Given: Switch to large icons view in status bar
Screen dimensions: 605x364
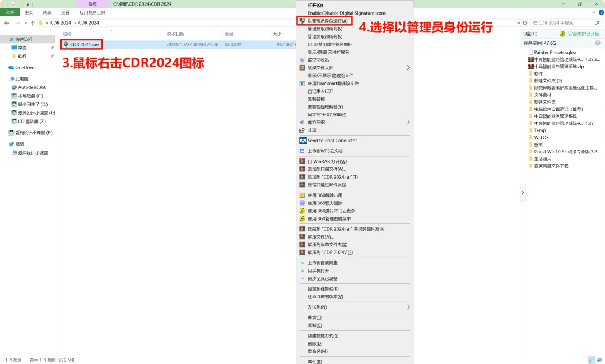Looking at the screenshot, I should 599,360.
